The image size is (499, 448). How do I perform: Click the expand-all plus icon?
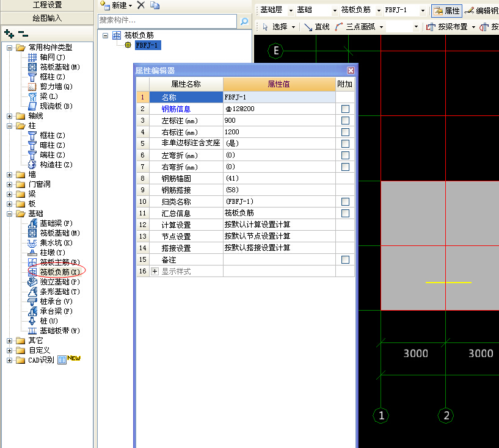[x=9, y=34]
